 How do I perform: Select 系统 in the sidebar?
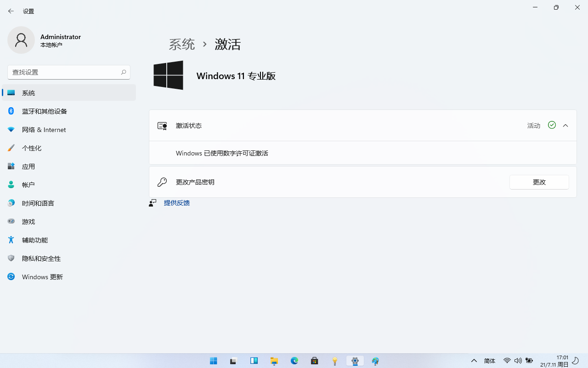(x=69, y=92)
